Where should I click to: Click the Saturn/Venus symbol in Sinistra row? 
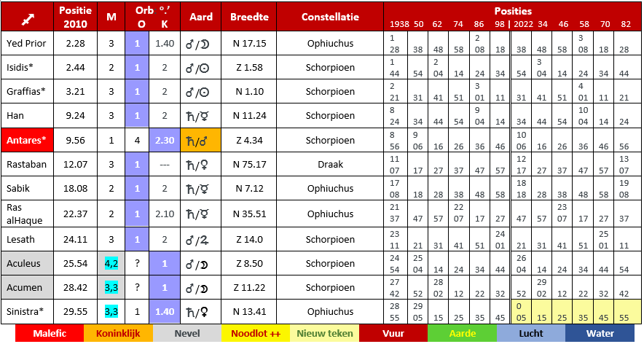coord(197,312)
